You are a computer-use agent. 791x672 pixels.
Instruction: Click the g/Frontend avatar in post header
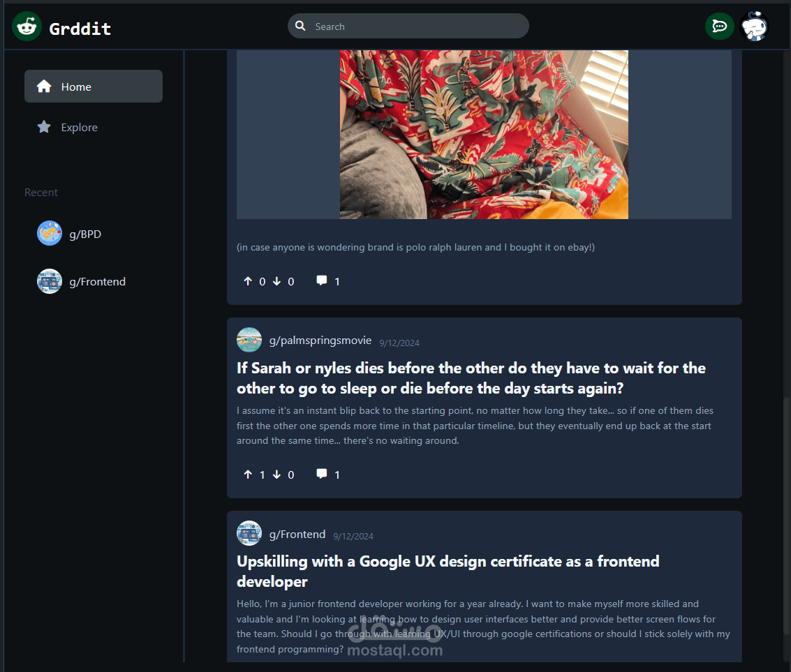click(249, 534)
